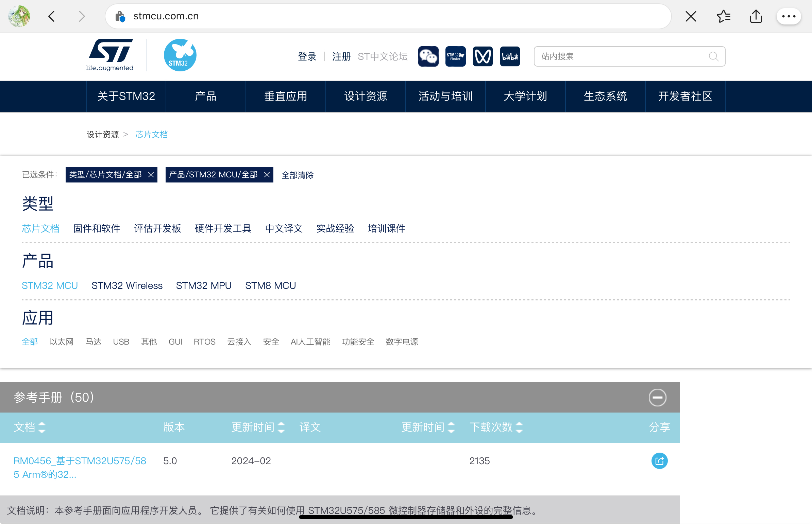812x524 pixels.
Task: Click the 站内搜索 search field
Action: pyautogui.click(x=629, y=56)
